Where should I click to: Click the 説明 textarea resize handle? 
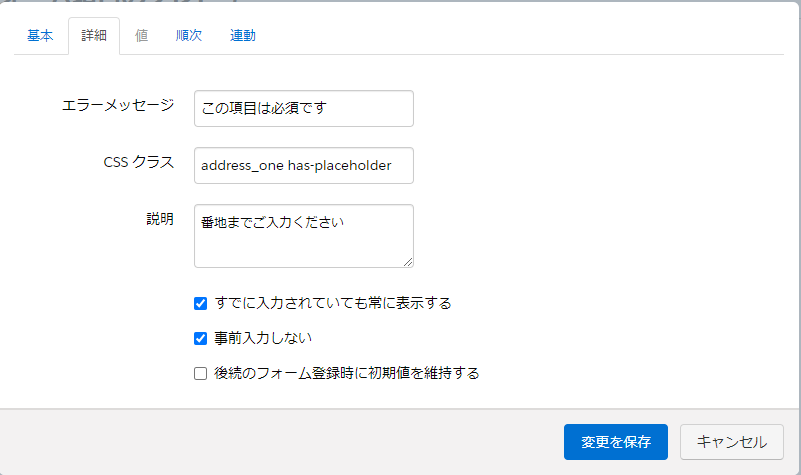coord(408,262)
